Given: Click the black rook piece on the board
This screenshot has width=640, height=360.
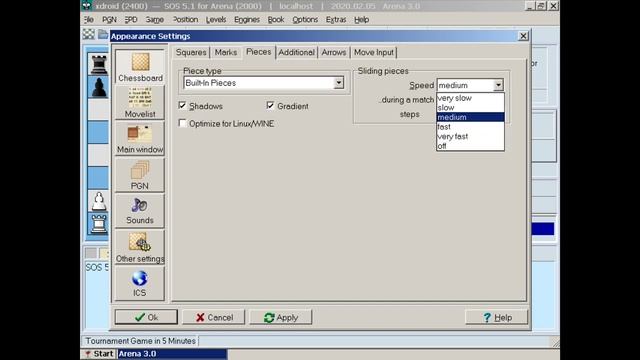Looking at the screenshot, I should pyautogui.click(x=99, y=64).
